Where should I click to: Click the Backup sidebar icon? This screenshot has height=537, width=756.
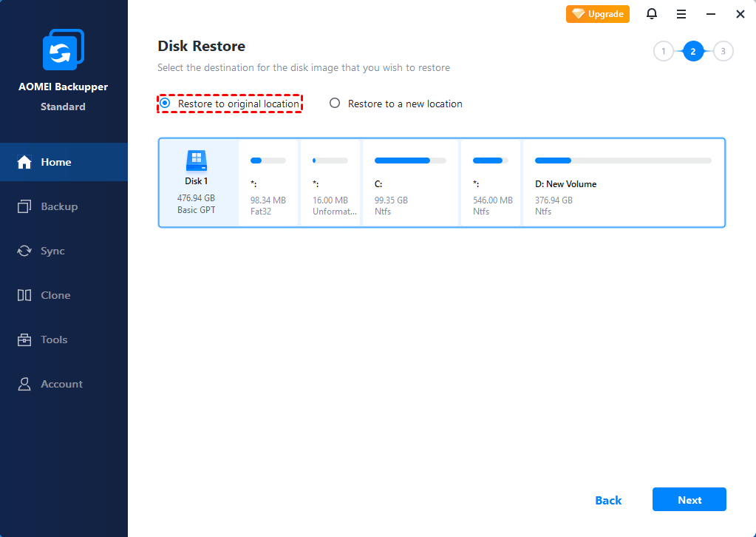click(24, 206)
